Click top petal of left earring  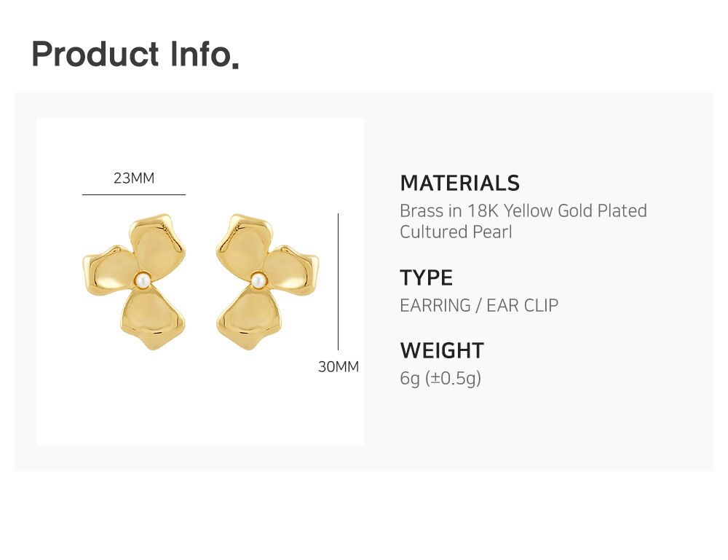[158, 245]
